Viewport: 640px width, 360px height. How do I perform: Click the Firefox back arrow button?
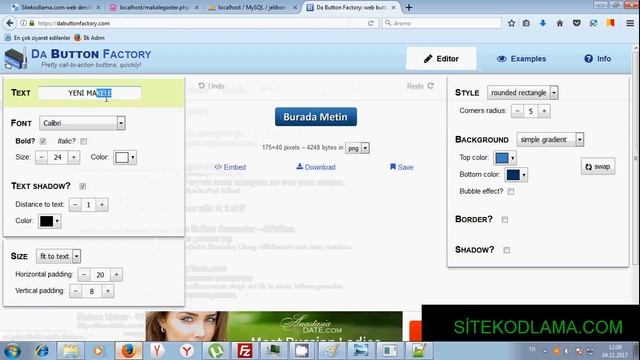[x=10, y=23]
